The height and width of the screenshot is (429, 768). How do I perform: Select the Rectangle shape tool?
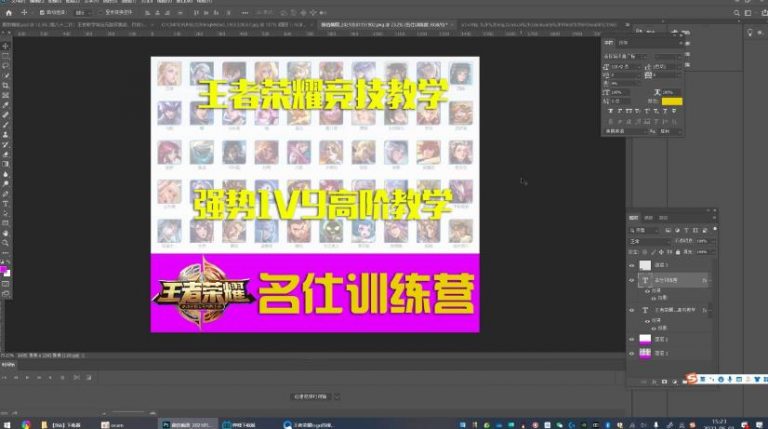point(5,223)
